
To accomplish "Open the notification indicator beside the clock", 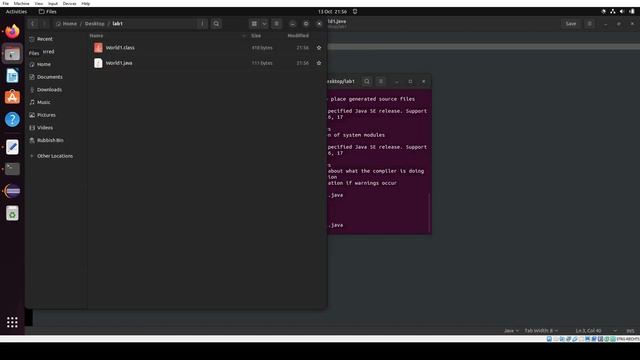I will (355, 12).
